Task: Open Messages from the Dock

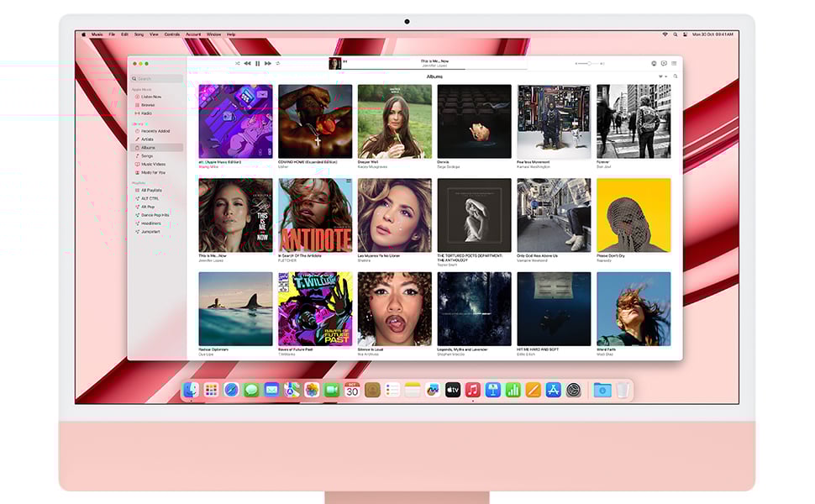Action: pos(251,390)
